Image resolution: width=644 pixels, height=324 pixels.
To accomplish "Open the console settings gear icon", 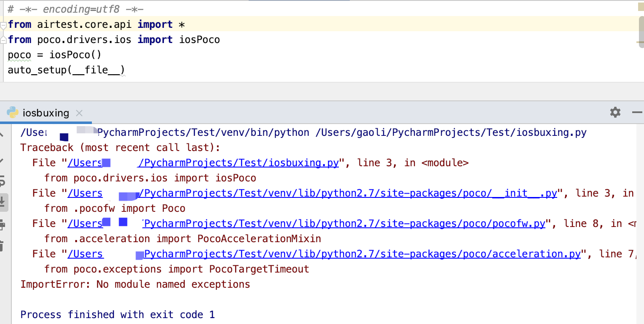I will click(615, 113).
